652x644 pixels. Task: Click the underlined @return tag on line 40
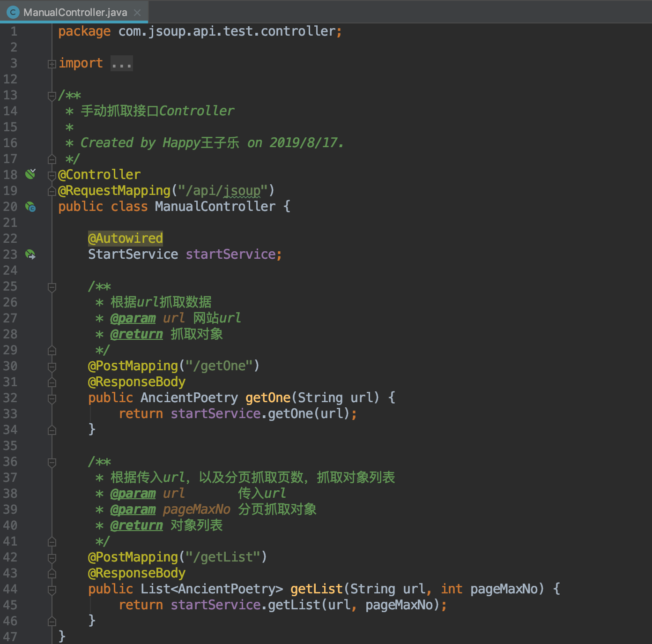click(x=136, y=525)
